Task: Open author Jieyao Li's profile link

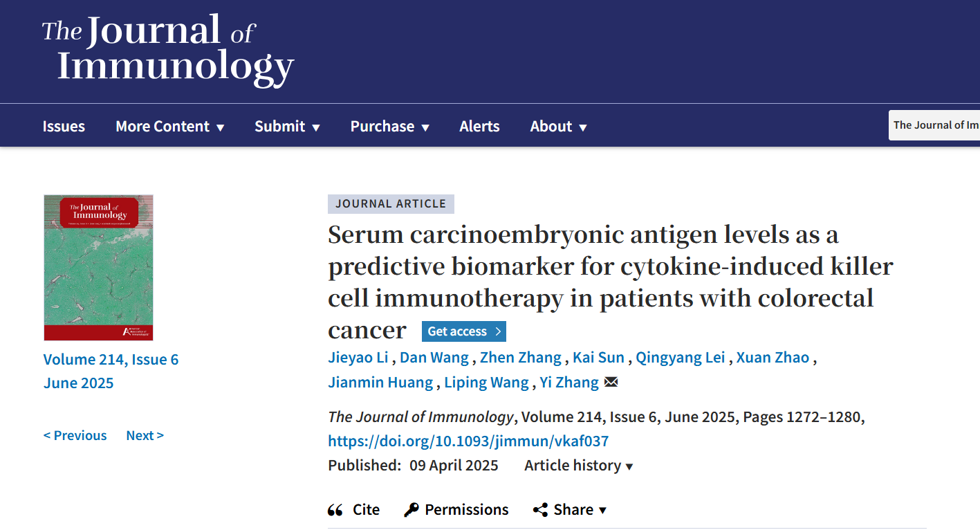Action: pos(359,358)
